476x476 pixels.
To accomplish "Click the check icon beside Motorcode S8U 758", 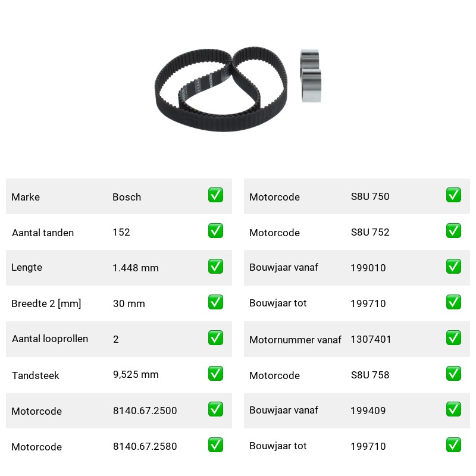I will click(453, 374).
